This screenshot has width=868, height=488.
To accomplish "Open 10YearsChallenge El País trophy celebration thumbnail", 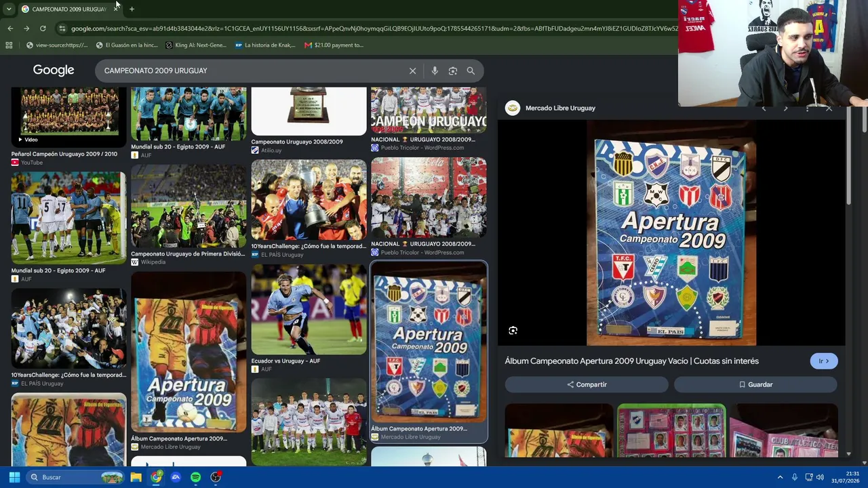I will click(x=309, y=199).
